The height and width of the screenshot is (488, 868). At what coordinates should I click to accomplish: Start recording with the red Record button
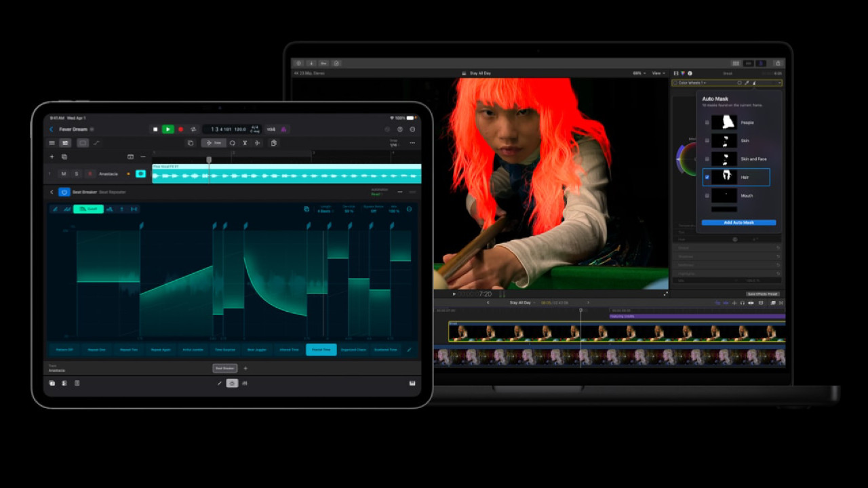[x=180, y=129]
